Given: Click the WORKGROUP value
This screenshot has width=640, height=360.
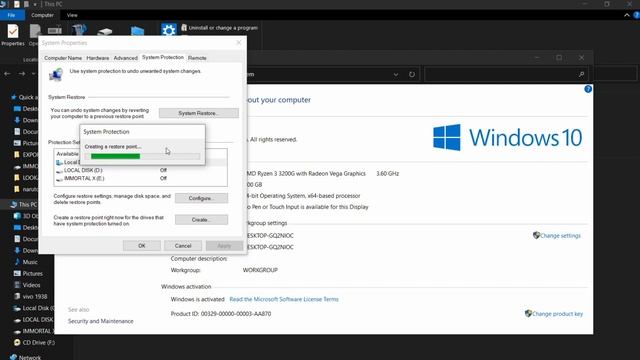Looking at the screenshot, I should pos(260,270).
